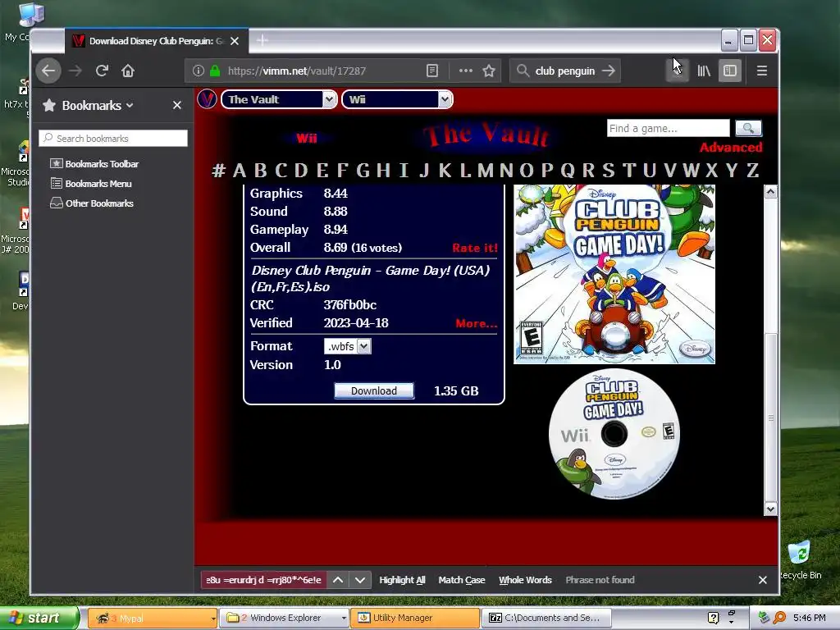Toggle reader view in address bar
Image resolution: width=840 pixels, height=630 pixels.
432,71
